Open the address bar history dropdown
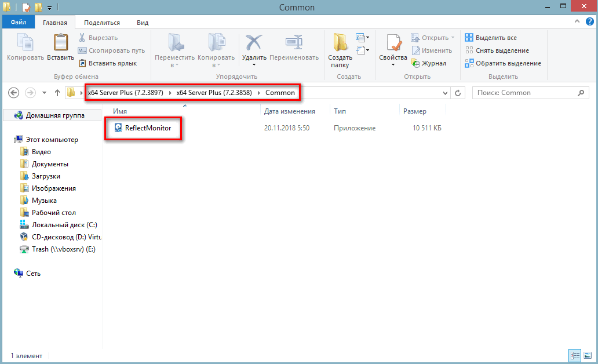The height and width of the screenshot is (364, 598). [445, 93]
